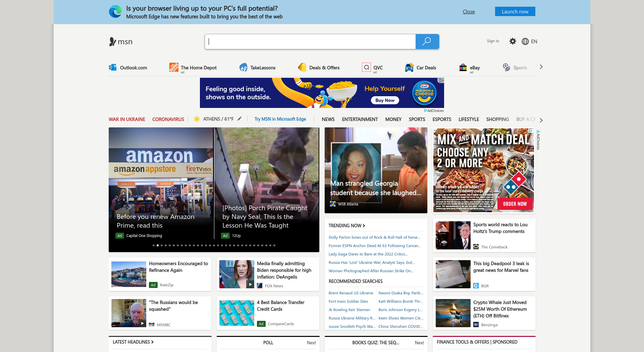The width and height of the screenshot is (644, 352).
Task: Expand shortcut sites with right chevron
Action: 541,67
